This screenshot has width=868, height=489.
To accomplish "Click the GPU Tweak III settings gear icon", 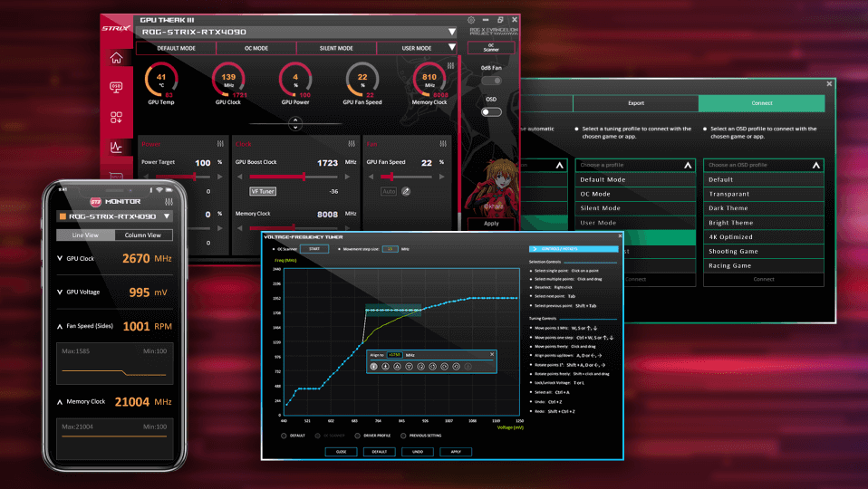I will 471,20.
